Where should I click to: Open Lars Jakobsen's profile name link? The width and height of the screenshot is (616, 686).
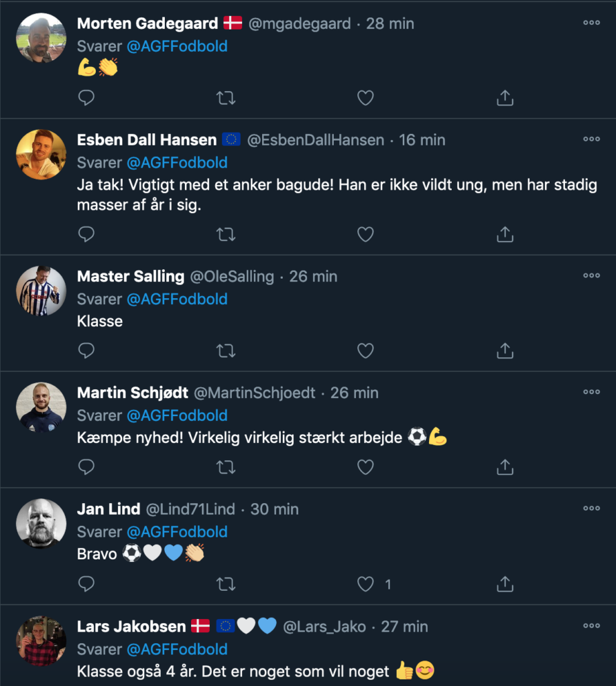click(x=131, y=626)
